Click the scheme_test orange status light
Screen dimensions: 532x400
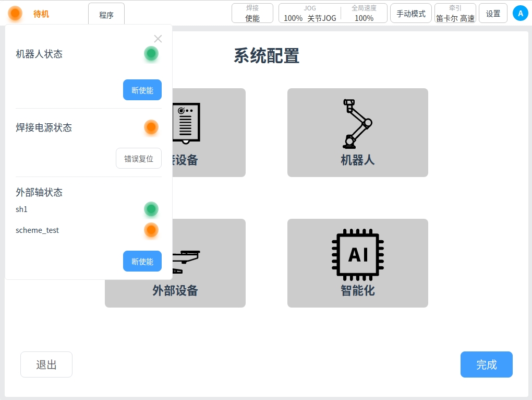click(x=151, y=230)
